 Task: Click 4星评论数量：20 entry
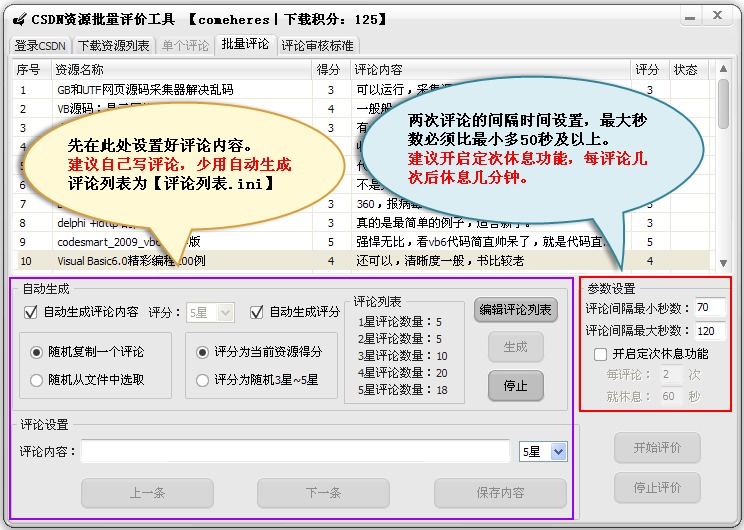[402, 373]
